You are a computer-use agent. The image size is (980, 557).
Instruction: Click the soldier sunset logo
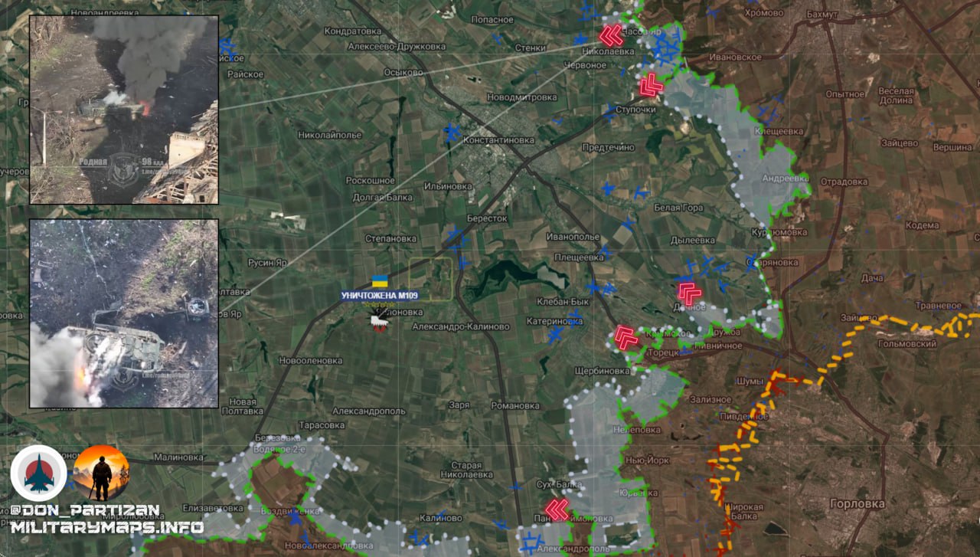[x=101, y=472]
